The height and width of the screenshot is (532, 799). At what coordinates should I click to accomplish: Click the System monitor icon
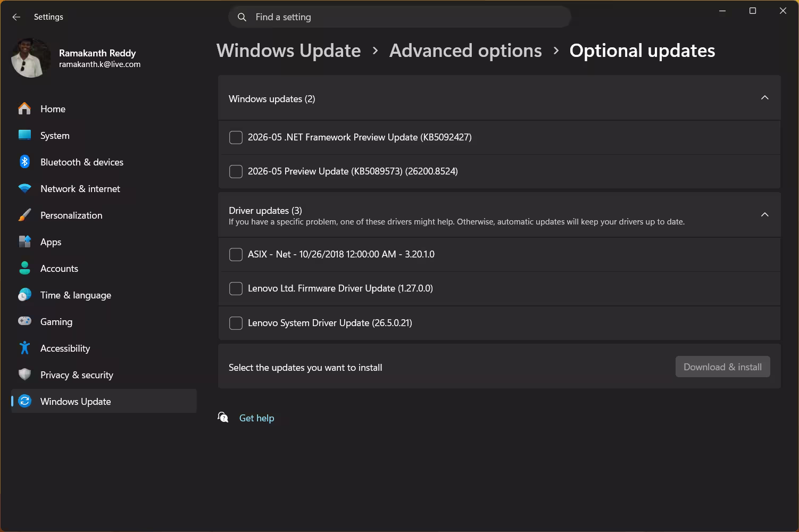[24, 135]
